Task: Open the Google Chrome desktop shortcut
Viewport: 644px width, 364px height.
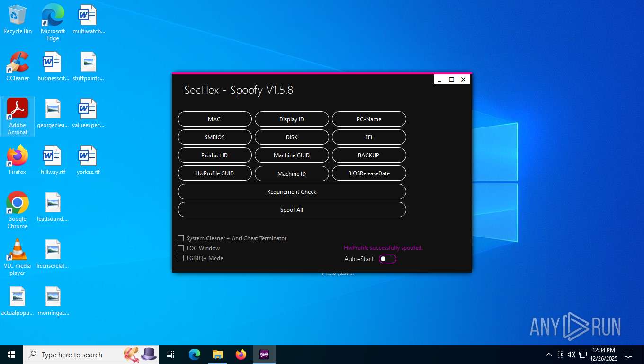Action: (x=18, y=210)
